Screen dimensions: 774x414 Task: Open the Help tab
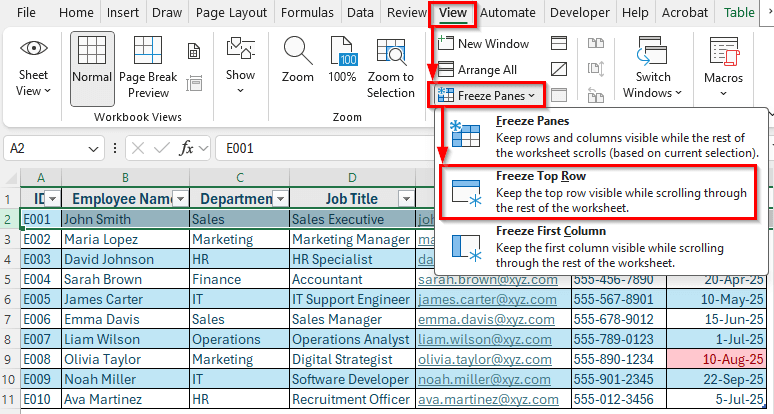point(635,12)
